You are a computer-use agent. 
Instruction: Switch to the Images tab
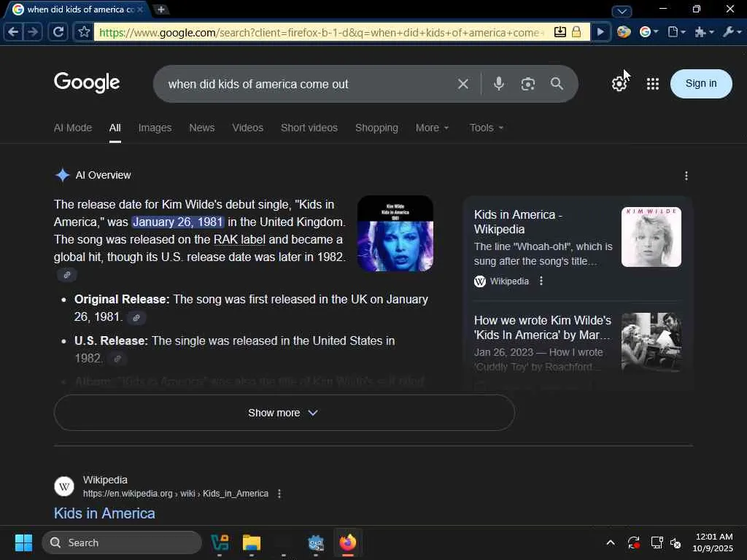click(155, 128)
